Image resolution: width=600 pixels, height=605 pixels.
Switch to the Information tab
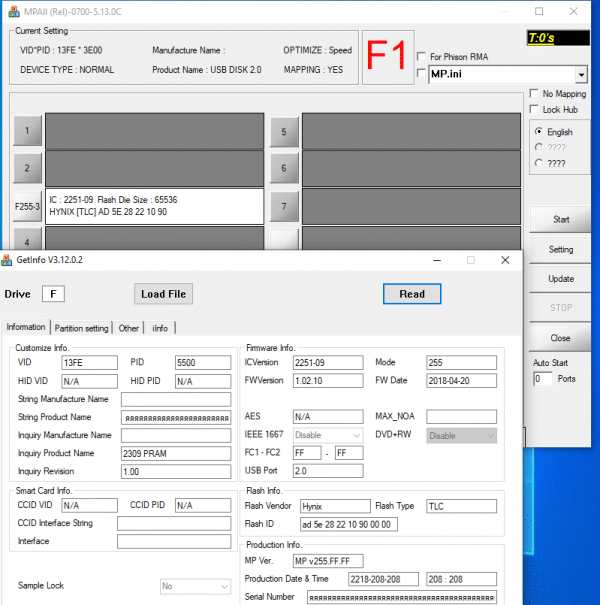[x=26, y=327]
